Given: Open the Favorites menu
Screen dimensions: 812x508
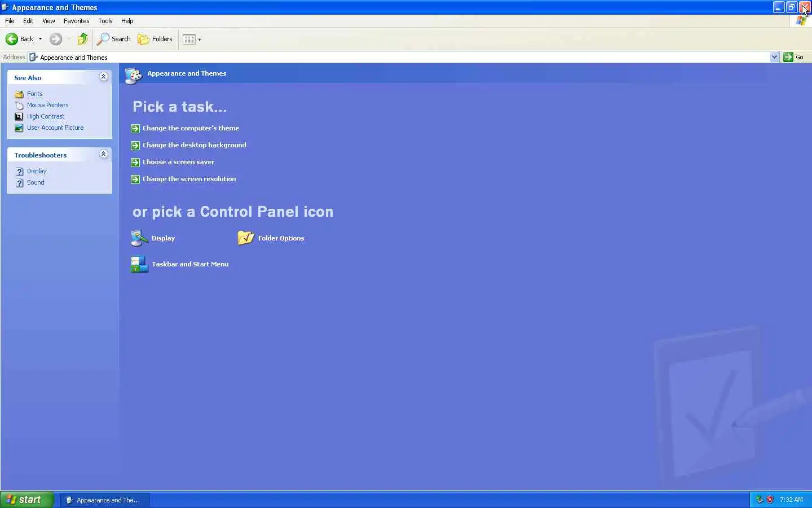Looking at the screenshot, I should click(76, 21).
